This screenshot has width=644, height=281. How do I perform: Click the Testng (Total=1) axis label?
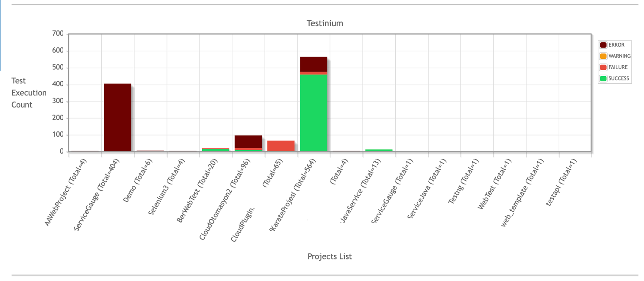click(x=465, y=181)
